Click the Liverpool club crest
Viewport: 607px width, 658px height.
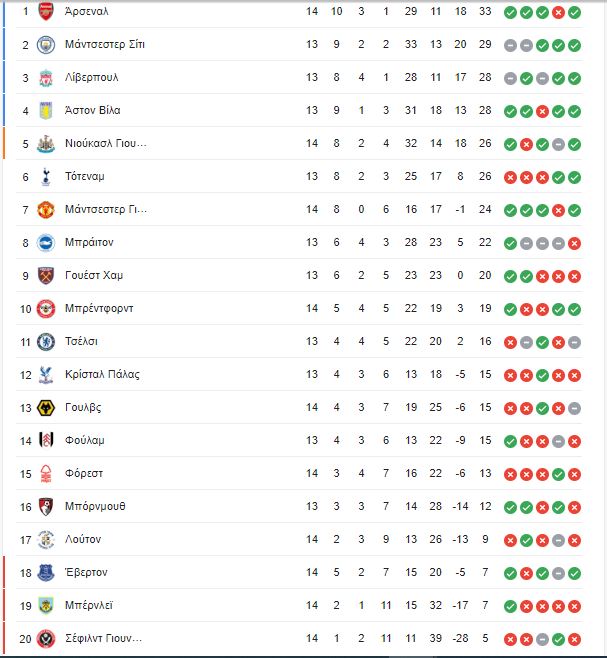point(46,78)
